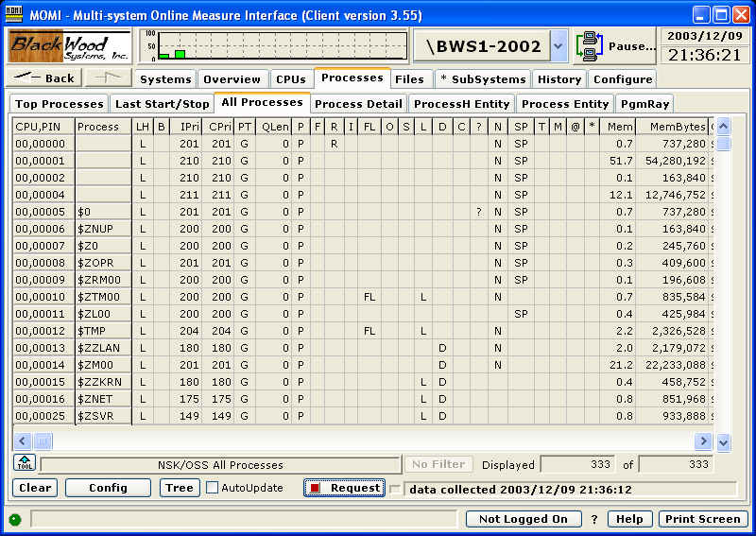Switch to the CPUs tab
Viewport: 756px width, 536px height.
(290, 79)
